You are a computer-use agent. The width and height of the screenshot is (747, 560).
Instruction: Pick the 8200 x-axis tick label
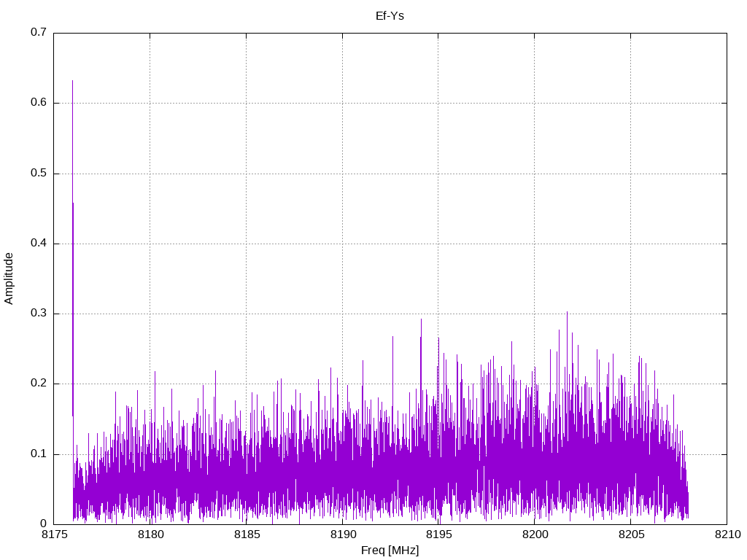point(534,535)
